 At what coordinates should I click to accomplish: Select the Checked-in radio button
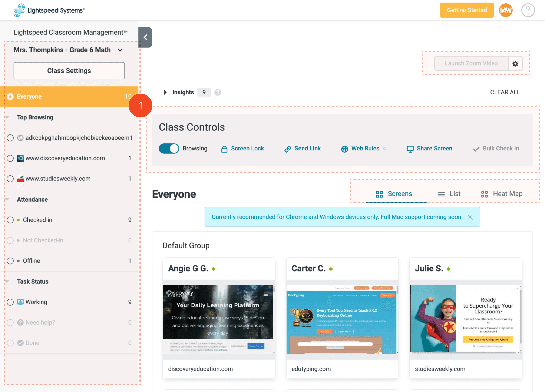click(x=11, y=220)
